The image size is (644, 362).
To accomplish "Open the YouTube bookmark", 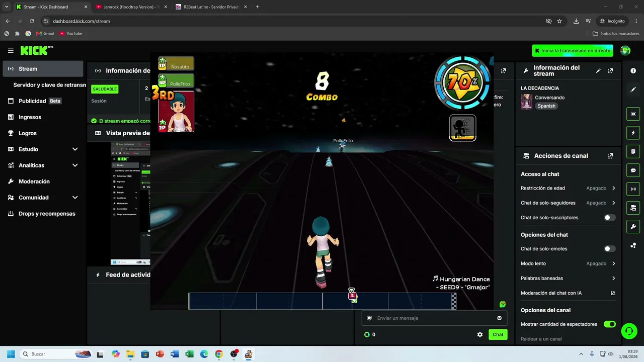I will tap(71, 34).
